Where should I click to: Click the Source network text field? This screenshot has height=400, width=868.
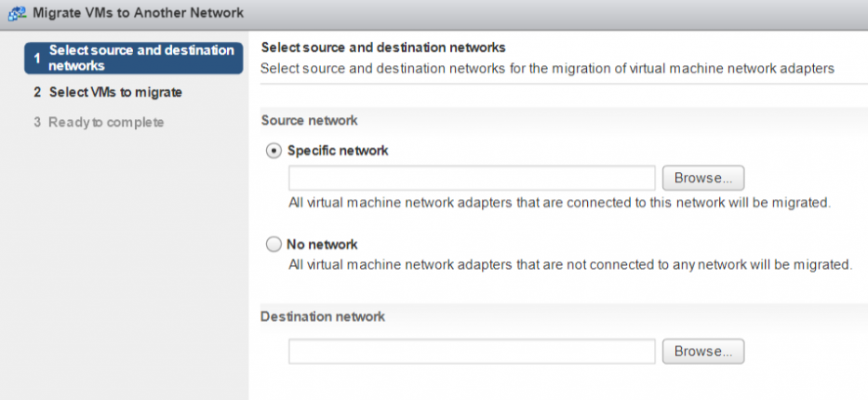[472, 178]
